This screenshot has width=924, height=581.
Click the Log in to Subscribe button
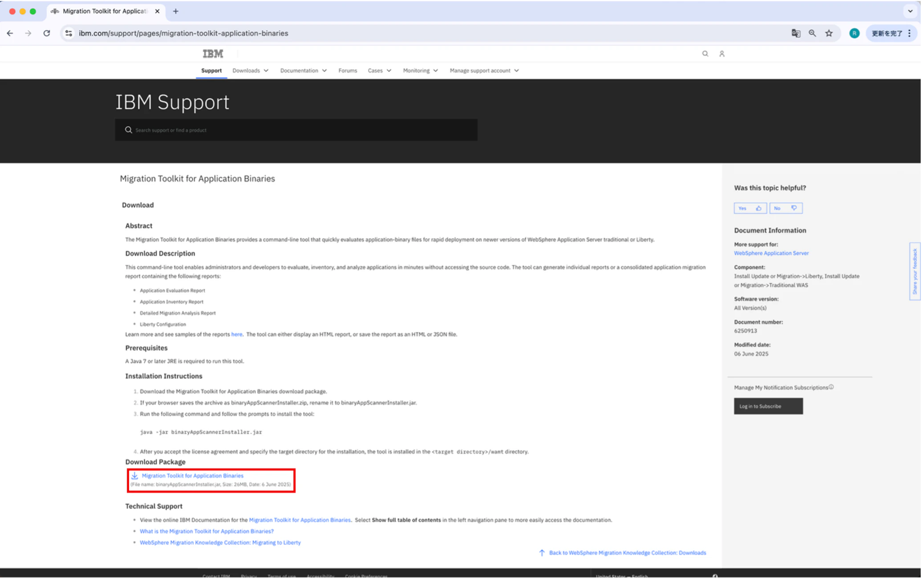click(x=768, y=406)
